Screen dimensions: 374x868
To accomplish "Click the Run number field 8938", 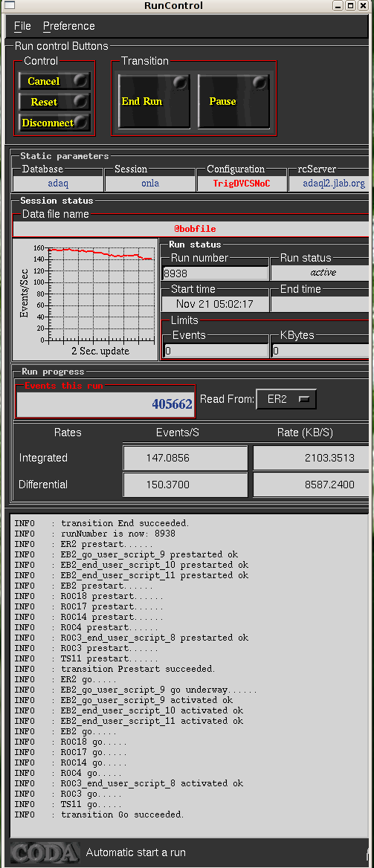I will [216, 273].
